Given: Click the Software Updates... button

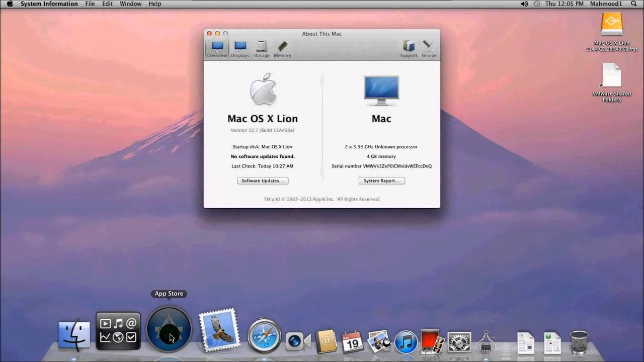Looking at the screenshot, I should click(x=263, y=180).
